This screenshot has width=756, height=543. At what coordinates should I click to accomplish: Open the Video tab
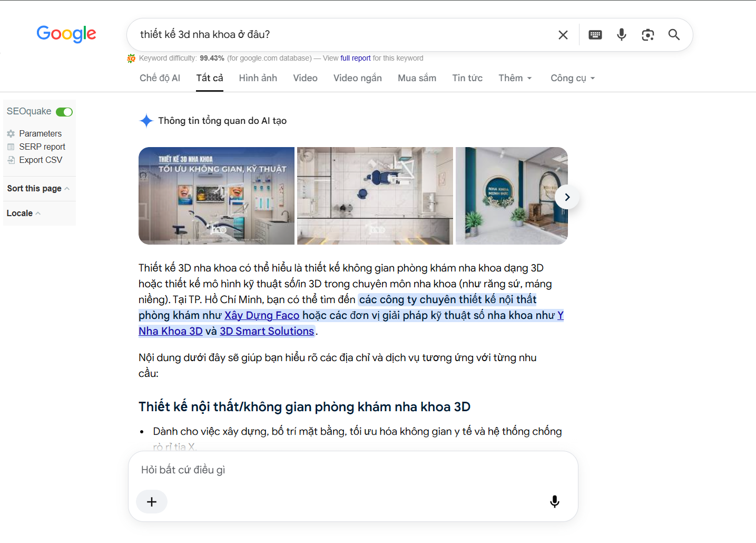click(x=305, y=78)
